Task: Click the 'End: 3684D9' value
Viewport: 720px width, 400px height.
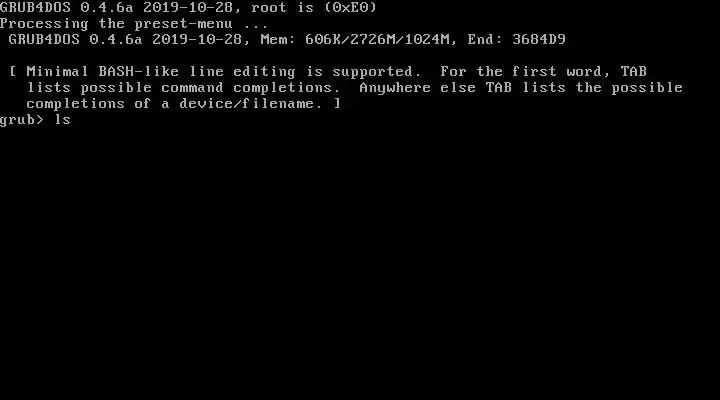Action: point(517,39)
